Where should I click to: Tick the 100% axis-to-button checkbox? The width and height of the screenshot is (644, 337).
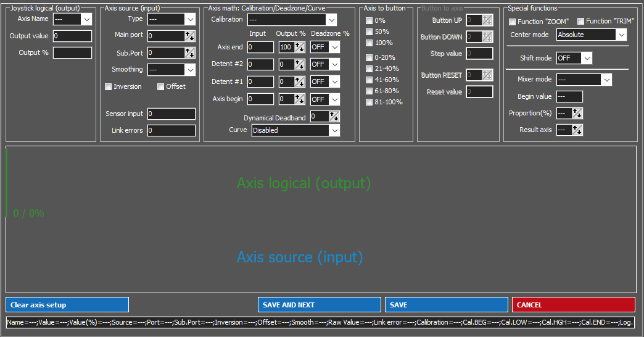coord(369,43)
